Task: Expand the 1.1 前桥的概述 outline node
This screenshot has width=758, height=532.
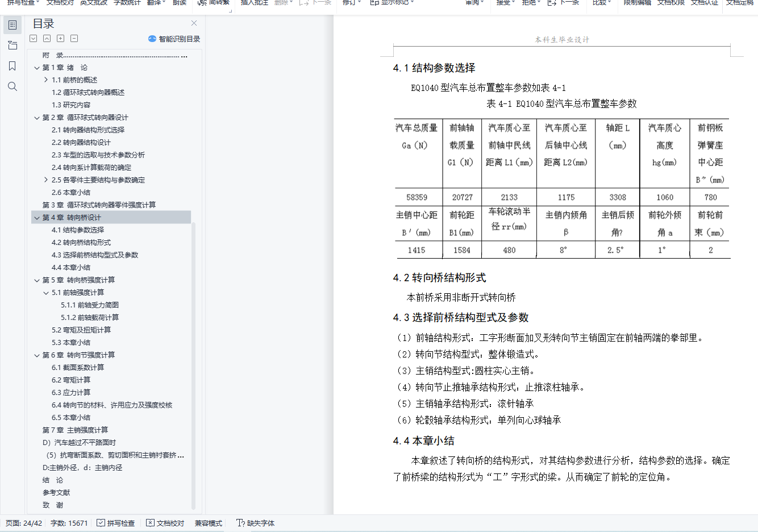Action: 46,80
